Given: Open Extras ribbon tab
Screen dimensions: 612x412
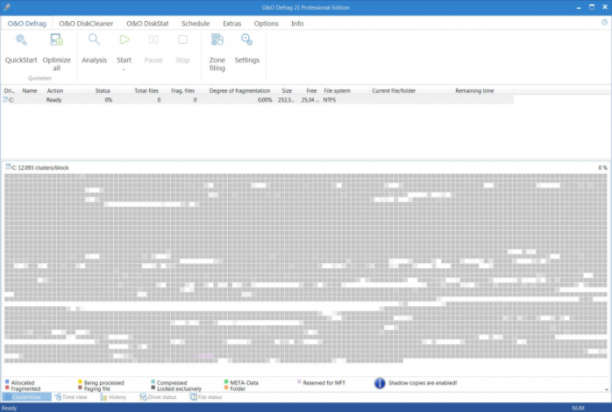Looking at the screenshot, I should pyautogui.click(x=232, y=23).
